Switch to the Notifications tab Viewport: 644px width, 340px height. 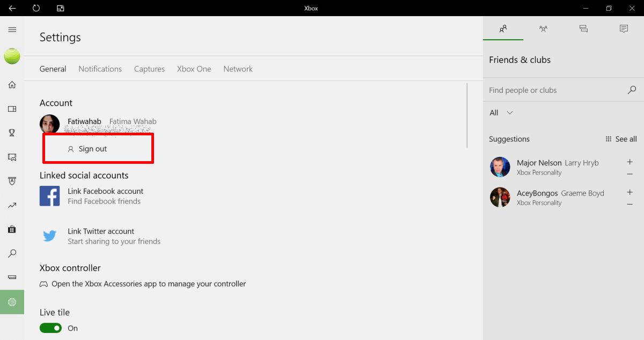(100, 69)
